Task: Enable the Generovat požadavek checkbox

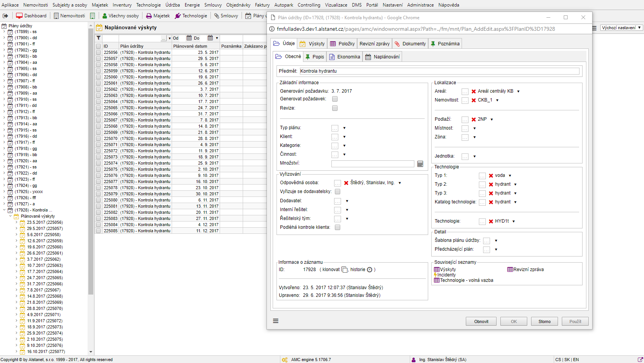Action: [x=335, y=99]
